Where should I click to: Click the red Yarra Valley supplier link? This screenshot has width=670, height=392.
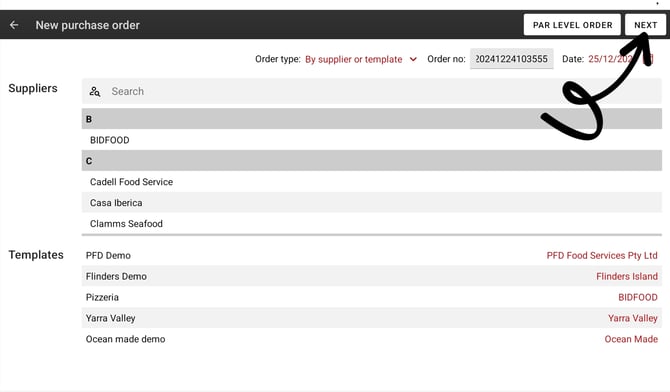pyautogui.click(x=632, y=318)
